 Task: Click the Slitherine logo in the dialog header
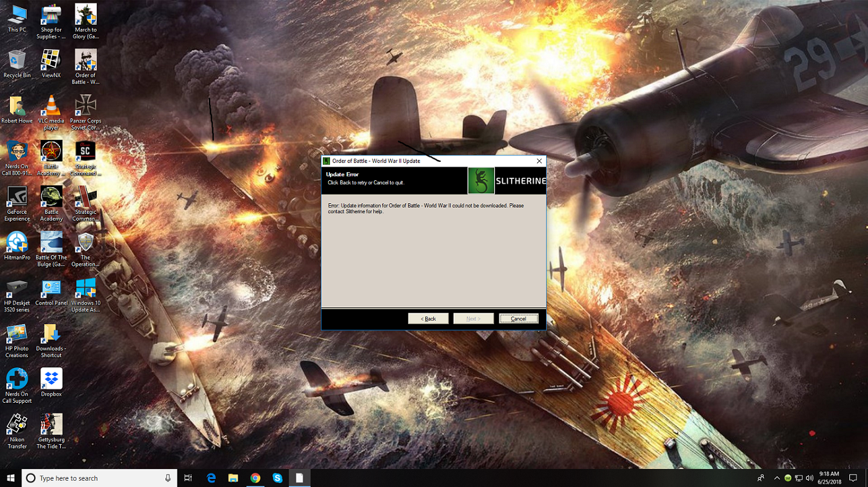[x=507, y=181]
